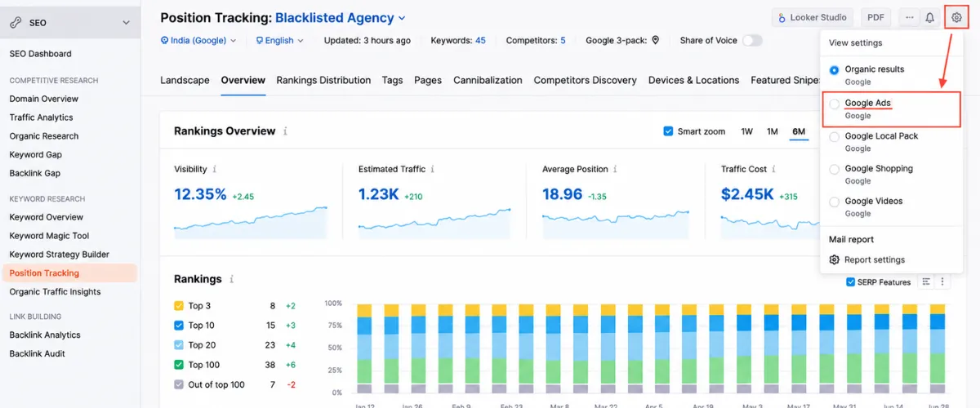Select the Google Ads radio option

tap(834, 104)
